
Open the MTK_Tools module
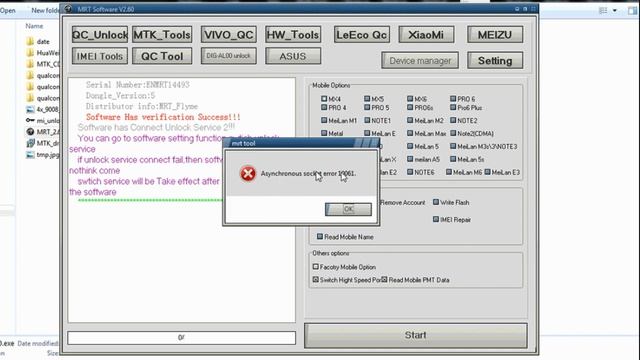click(162, 35)
